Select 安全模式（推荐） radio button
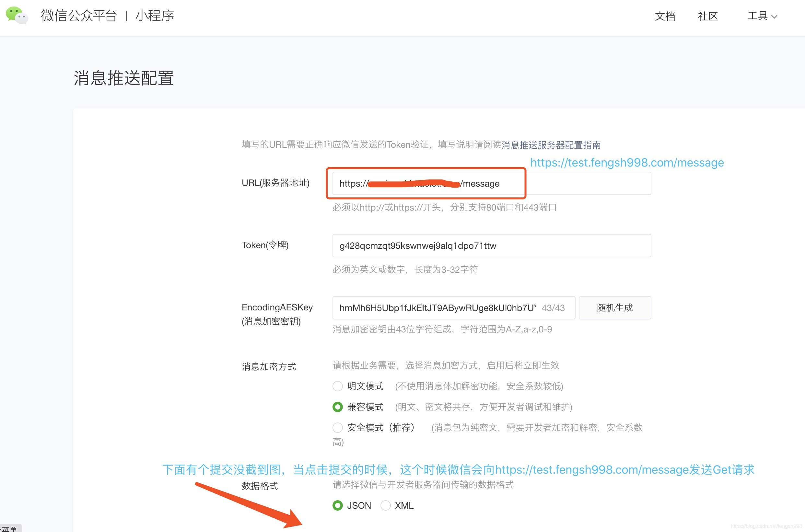805x532 pixels. click(x=338, y=427)
